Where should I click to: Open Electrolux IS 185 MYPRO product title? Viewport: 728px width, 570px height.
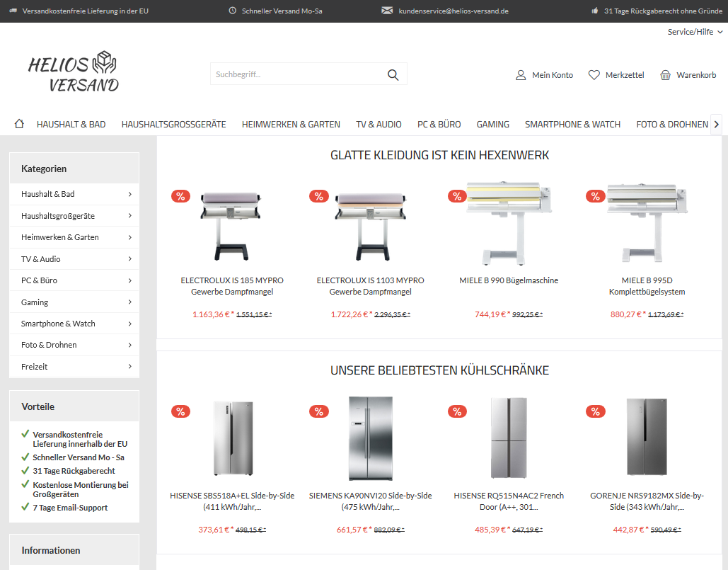point(232,286)
